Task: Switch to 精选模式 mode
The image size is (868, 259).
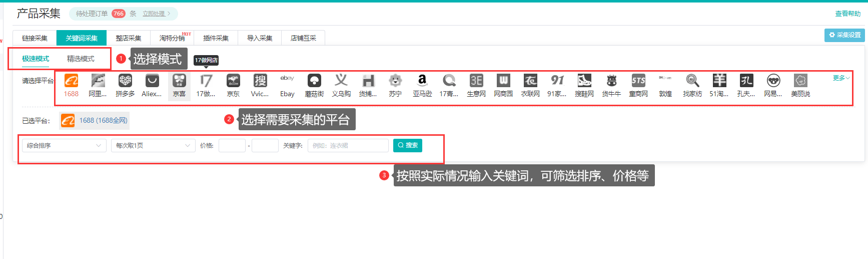Action: tap(81, 59)
